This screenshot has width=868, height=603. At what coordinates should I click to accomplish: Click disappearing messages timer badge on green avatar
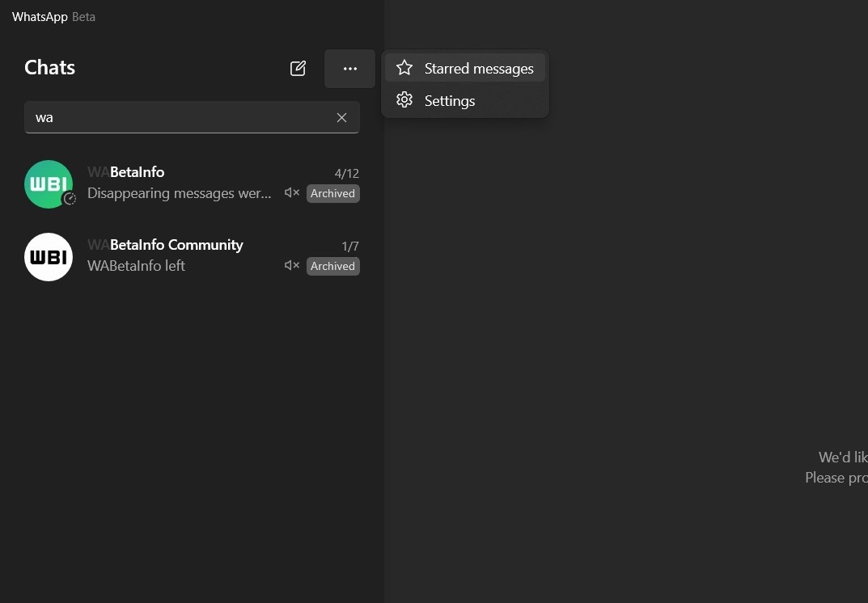[70, 198]
